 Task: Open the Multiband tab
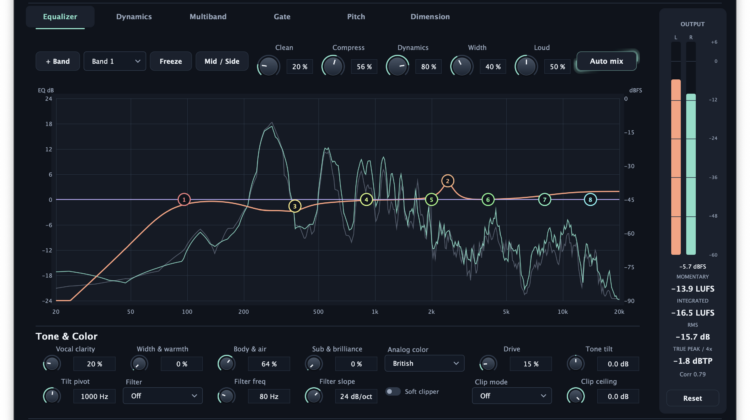tap(208, 17)
